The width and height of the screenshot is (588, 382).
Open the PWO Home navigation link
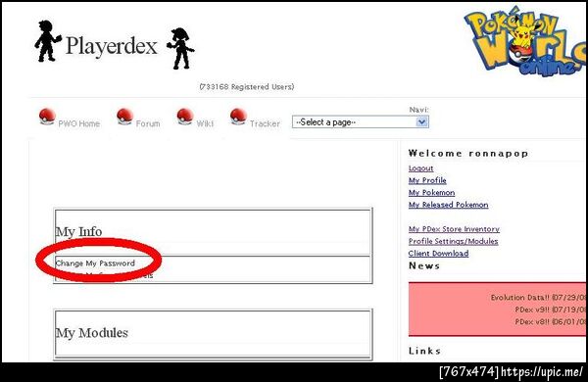tap(79, 123)
